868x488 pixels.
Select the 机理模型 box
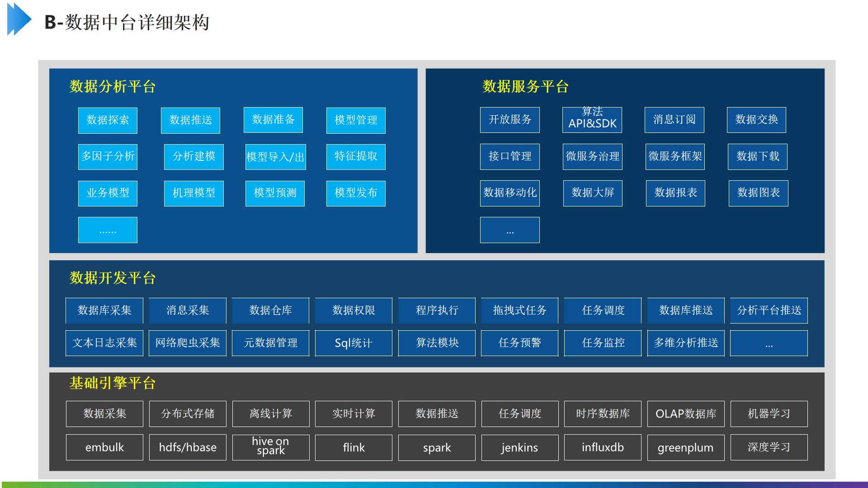[x=194, y=193]
